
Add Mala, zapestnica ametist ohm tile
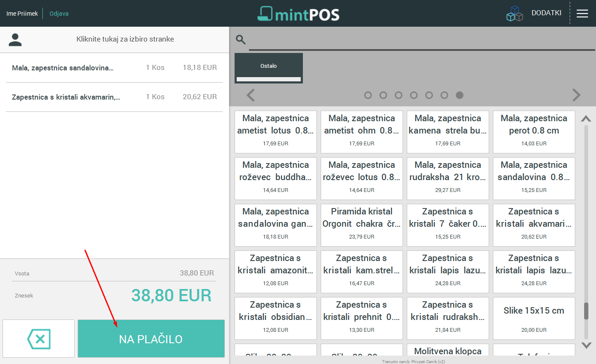[362, 132]
